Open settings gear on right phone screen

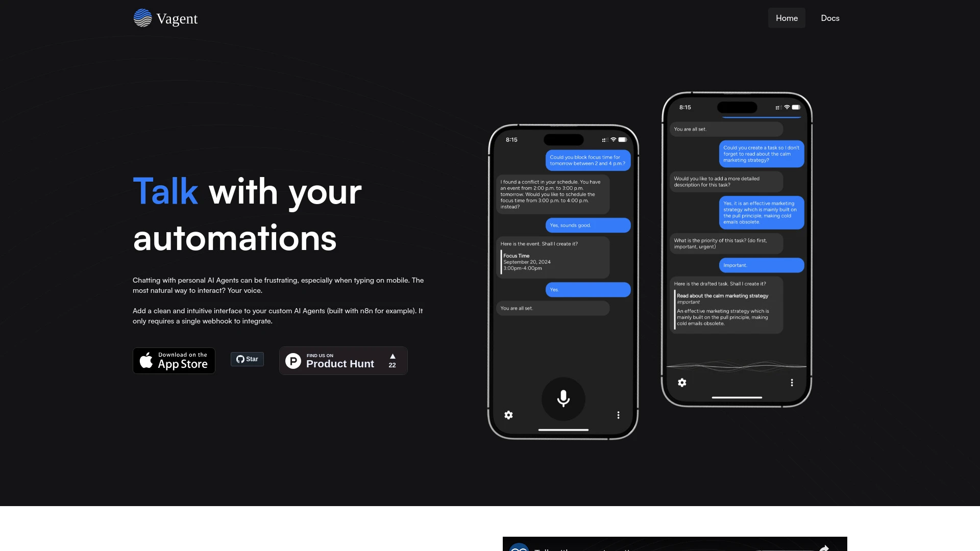click(x=682, y=383)
